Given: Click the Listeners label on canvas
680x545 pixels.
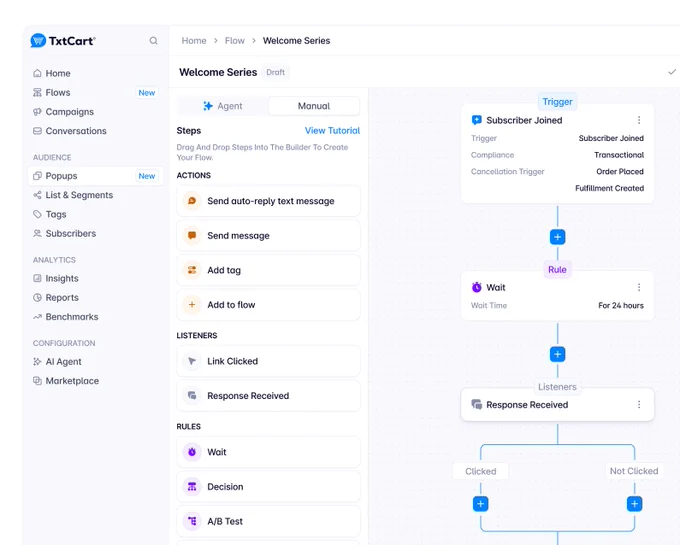Looking at the screenshot, I should click(x=557, y=387).
